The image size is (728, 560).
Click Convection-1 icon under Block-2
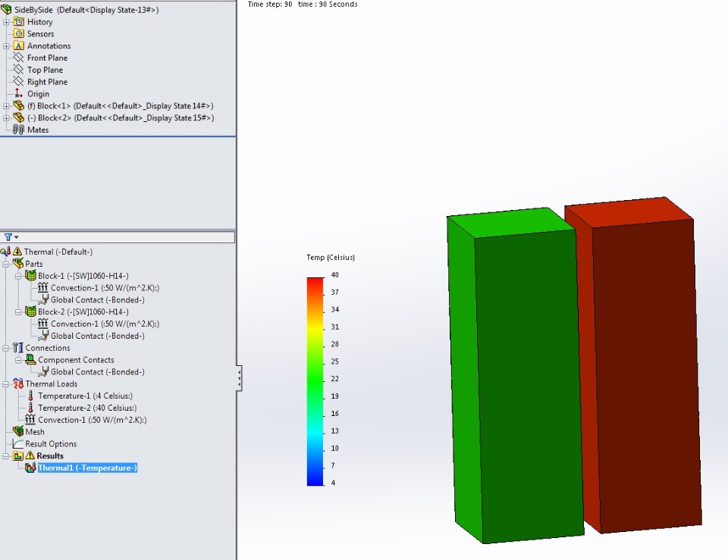(42, 324)
